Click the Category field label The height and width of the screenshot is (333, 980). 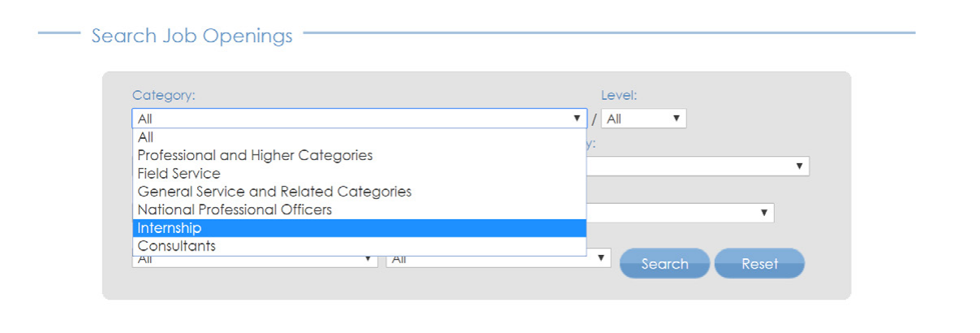[x=164, y=95]
